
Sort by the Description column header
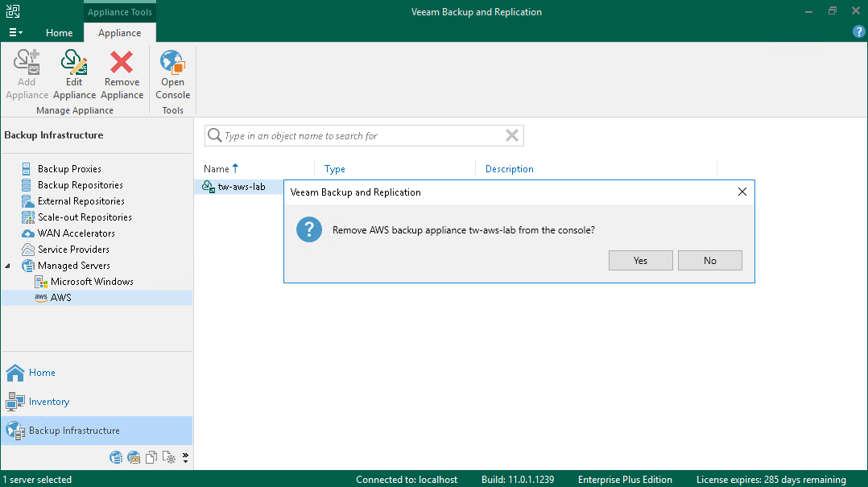tap(509, 169)
